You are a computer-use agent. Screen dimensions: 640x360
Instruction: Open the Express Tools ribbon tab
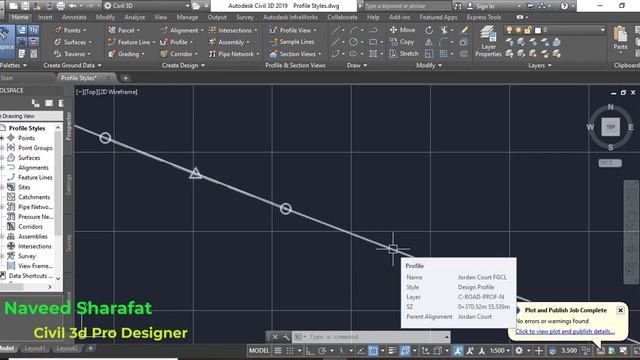click(484, 17)
